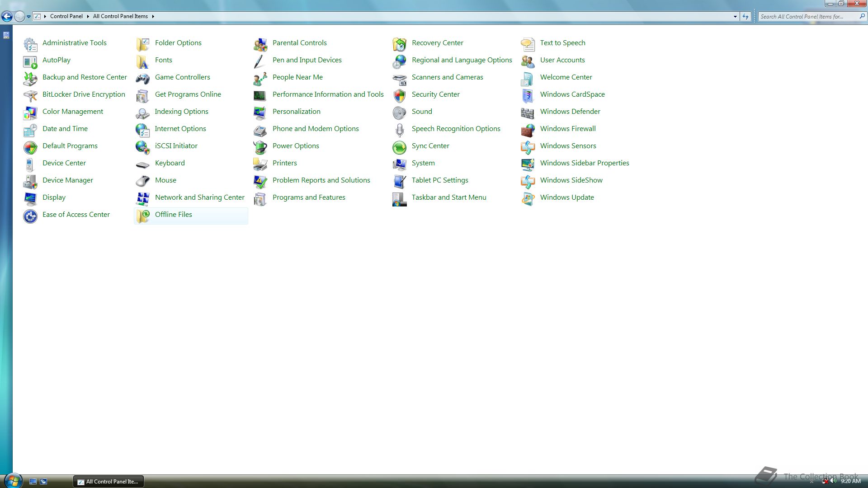Open the Mouse icon
The width and height of the screenshot is (868, 488).
pyautogui.click(x=143, y=181)
